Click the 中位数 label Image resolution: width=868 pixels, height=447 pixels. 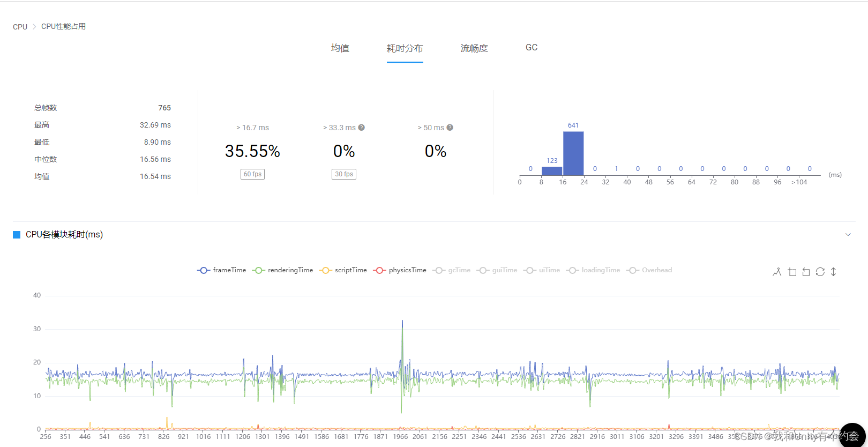(x=46, y=159)
